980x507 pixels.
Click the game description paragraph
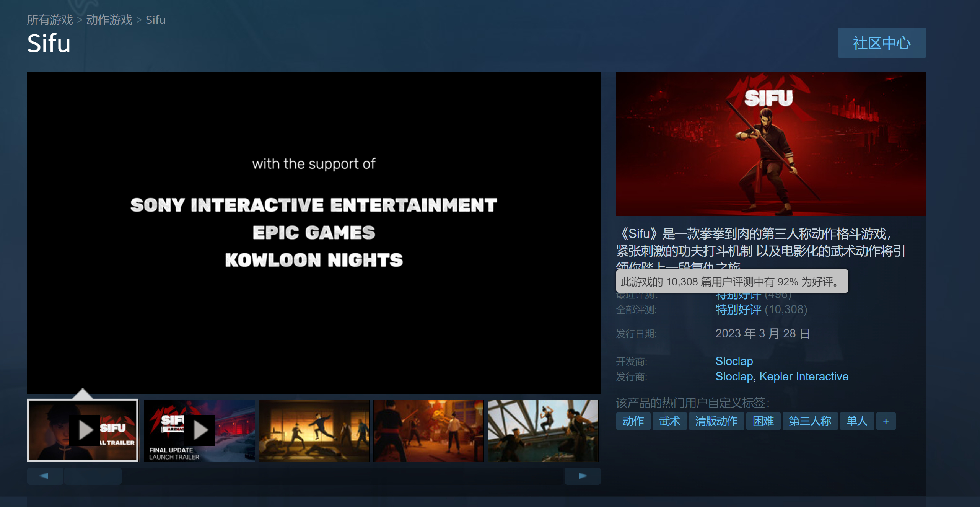(x=760, y=248)
